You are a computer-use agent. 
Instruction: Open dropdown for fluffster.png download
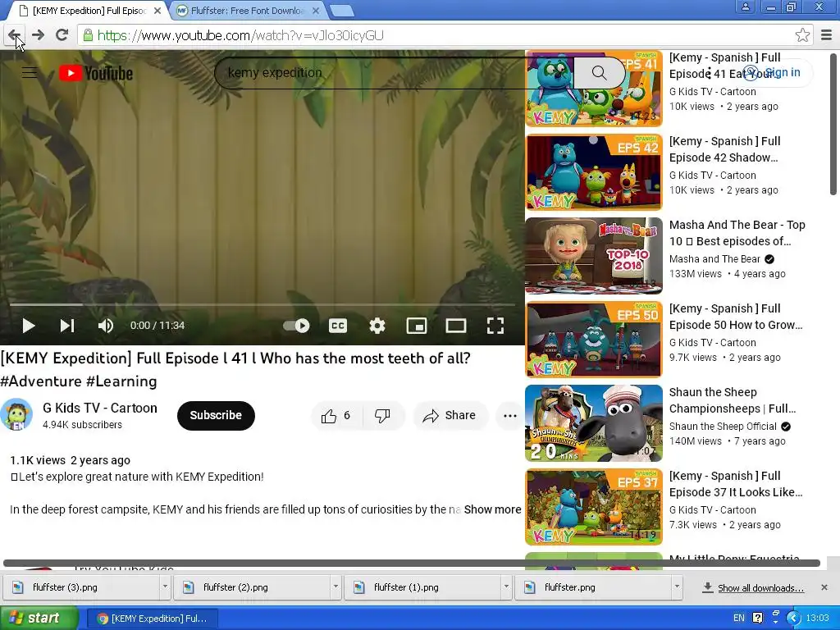pyautogui.click(x=677, y=587)
